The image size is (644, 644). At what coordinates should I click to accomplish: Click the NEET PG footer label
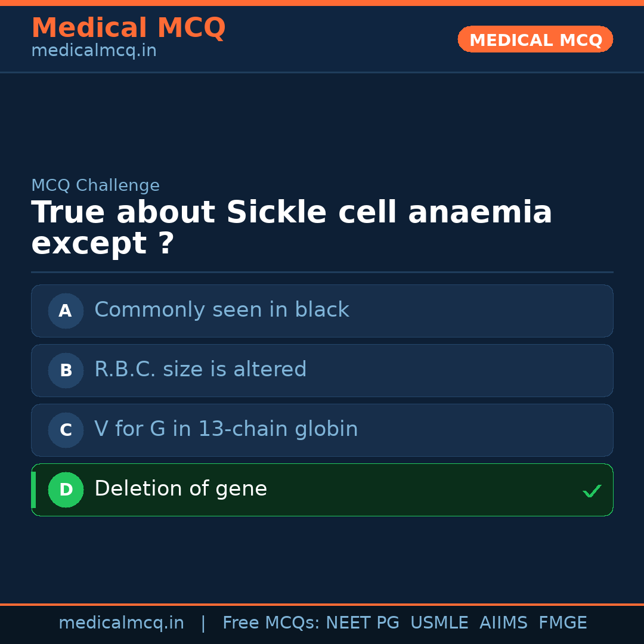[363, 623]
